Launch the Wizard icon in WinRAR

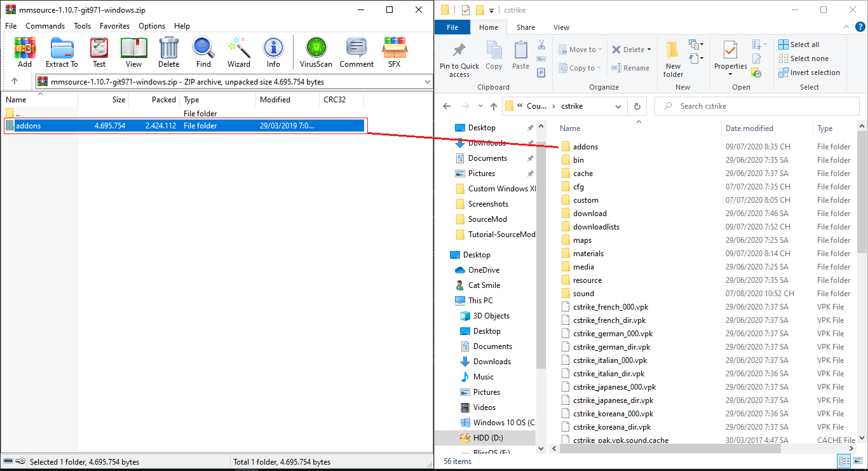point(239,52)
